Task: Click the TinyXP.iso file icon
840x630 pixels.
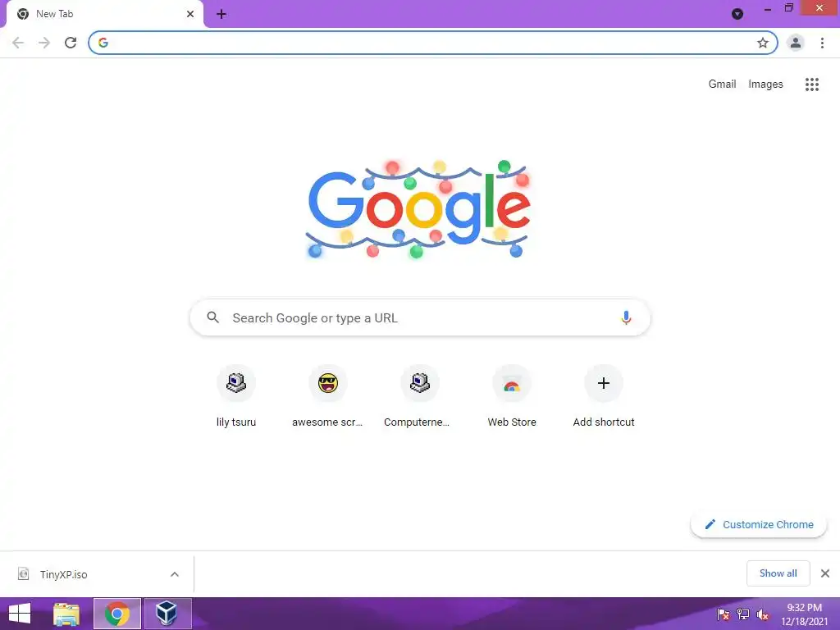Action: click(24, 574)
